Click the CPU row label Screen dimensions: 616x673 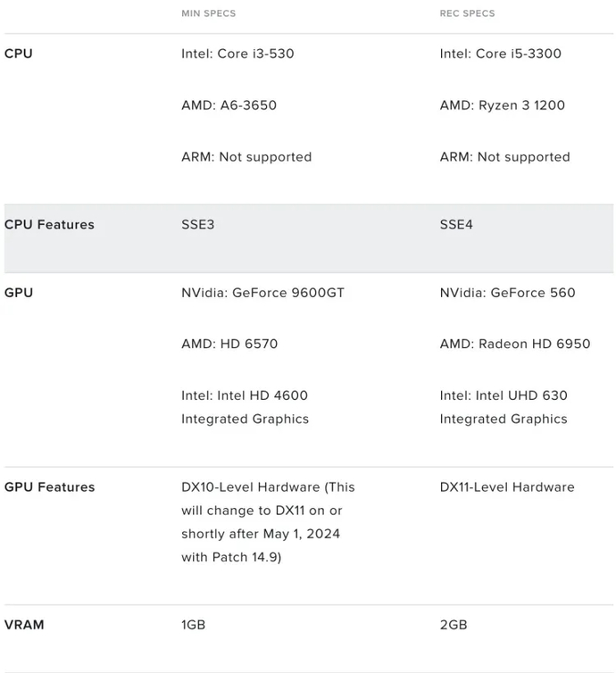(x=19, y=54)
